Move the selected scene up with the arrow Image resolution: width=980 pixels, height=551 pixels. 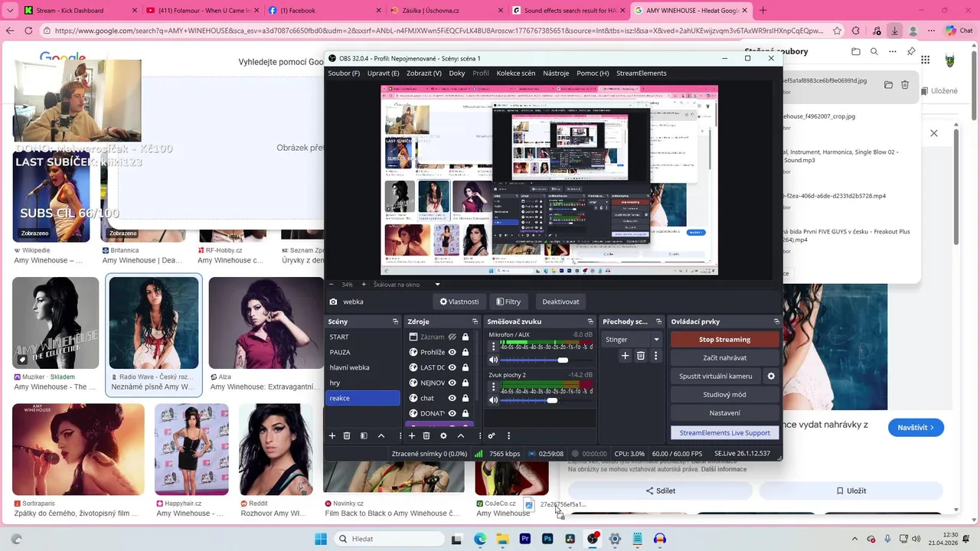(381, 435)
